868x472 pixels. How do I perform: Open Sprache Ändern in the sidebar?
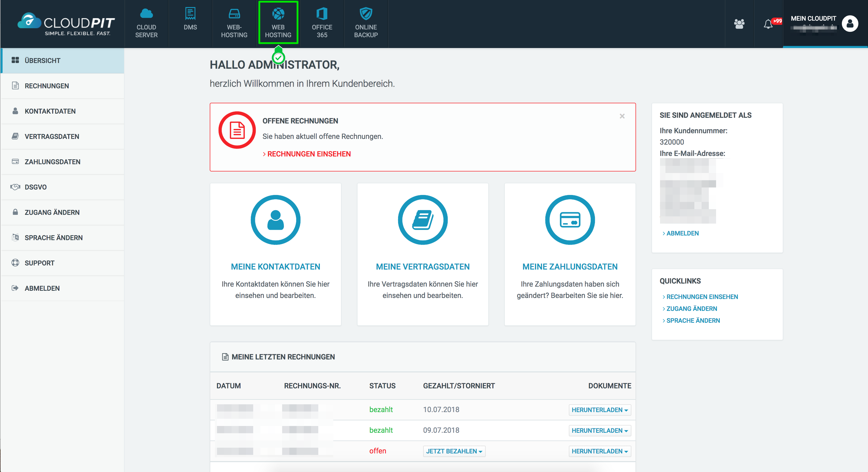[x=53, y=238]
